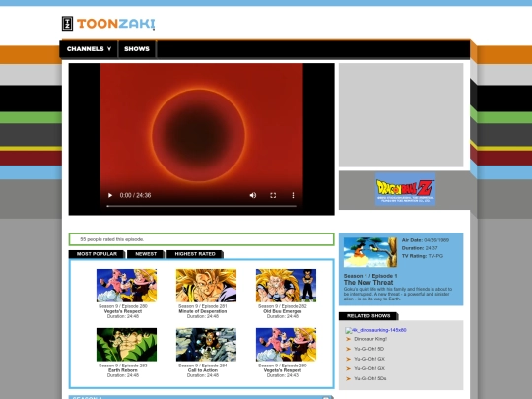
Task: Mute the video volume
Action: point(253,195)
